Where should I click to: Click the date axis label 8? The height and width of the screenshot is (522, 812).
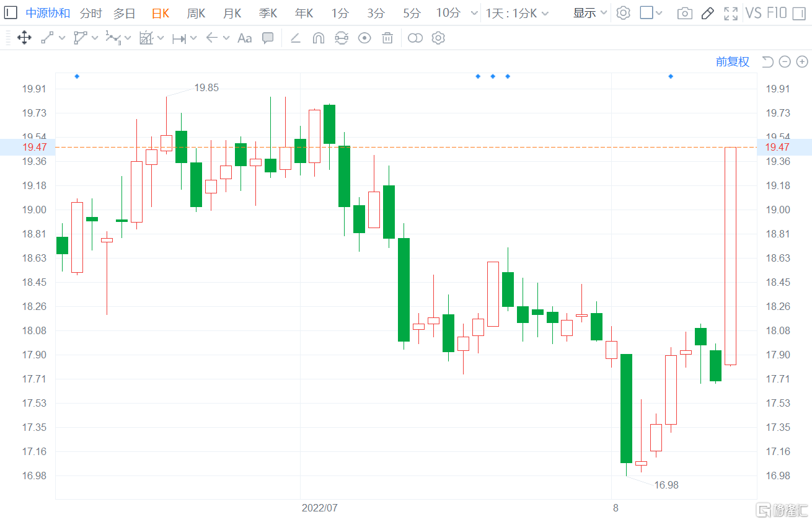(x=616, y=508)
